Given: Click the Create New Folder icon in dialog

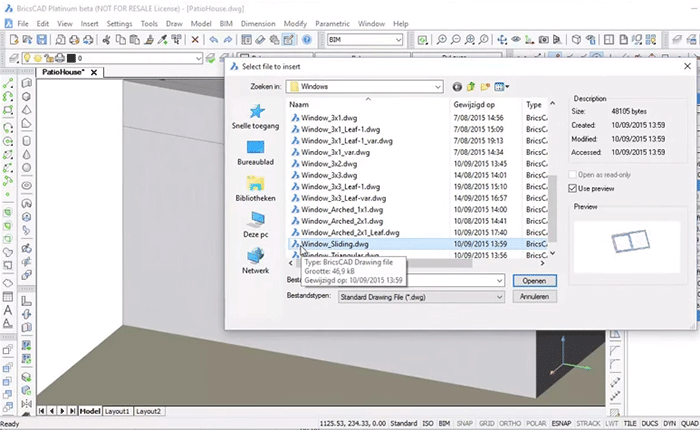Looking at the screenshot, I should (485, 87).
